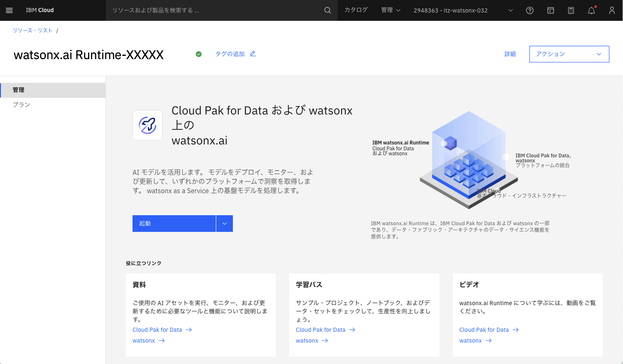The height and width of the screenshot is (364, 623).
Task: Click the pencil edit tag icon
Action: 253,54
